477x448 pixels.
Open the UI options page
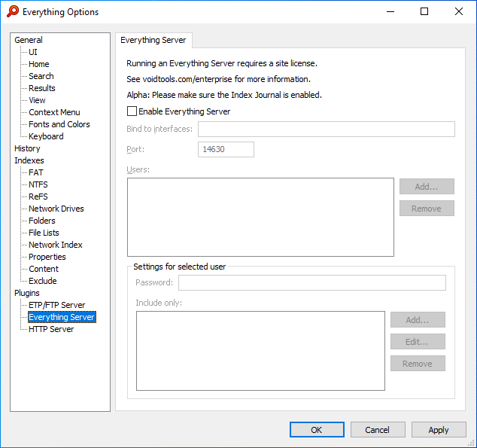click(x=33, y=52)
